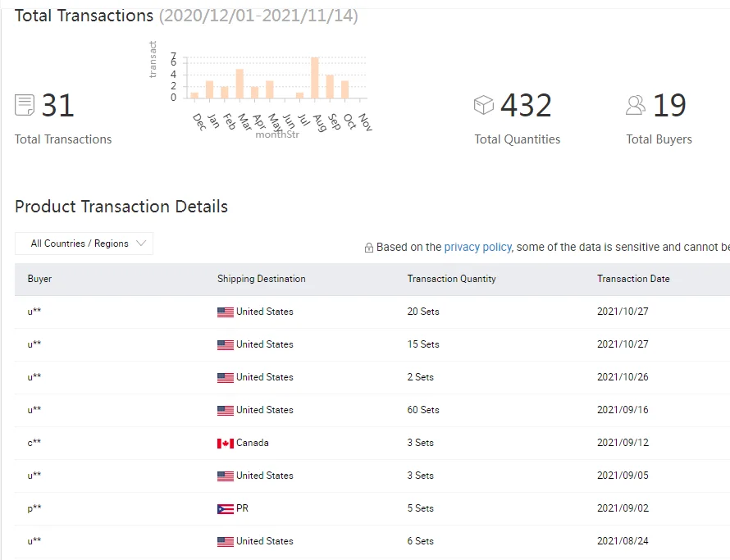Viewport: 730px width, 560px height.
Task: Expand the country filter chevron arrow
Action: [141, 244]
